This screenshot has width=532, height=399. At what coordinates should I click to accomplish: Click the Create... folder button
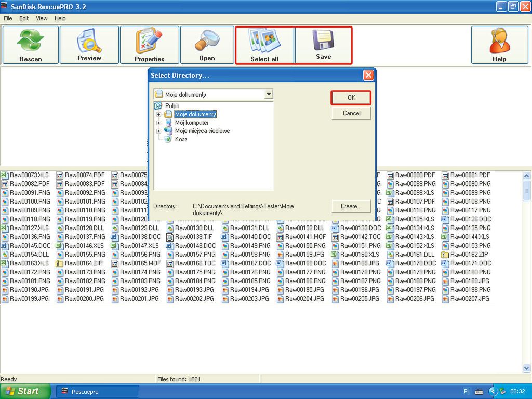pyautogui.click(x=351, y=206)
